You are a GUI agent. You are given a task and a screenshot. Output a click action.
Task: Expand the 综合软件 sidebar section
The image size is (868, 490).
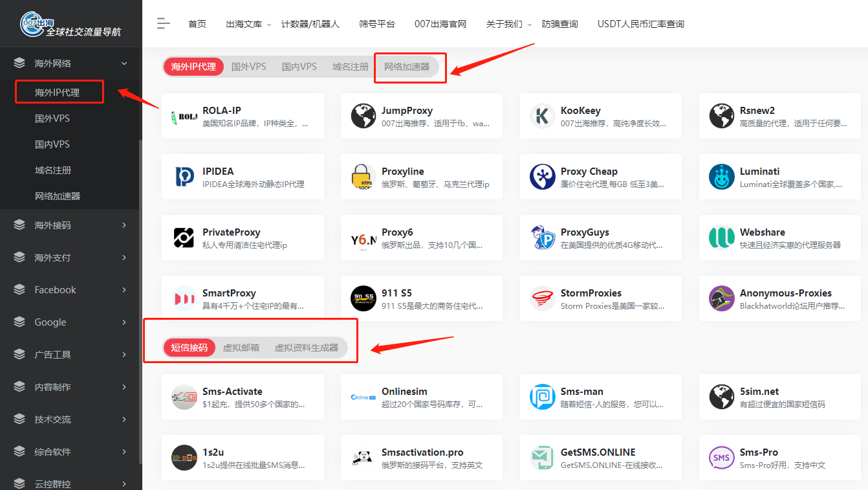coord(70,452)
